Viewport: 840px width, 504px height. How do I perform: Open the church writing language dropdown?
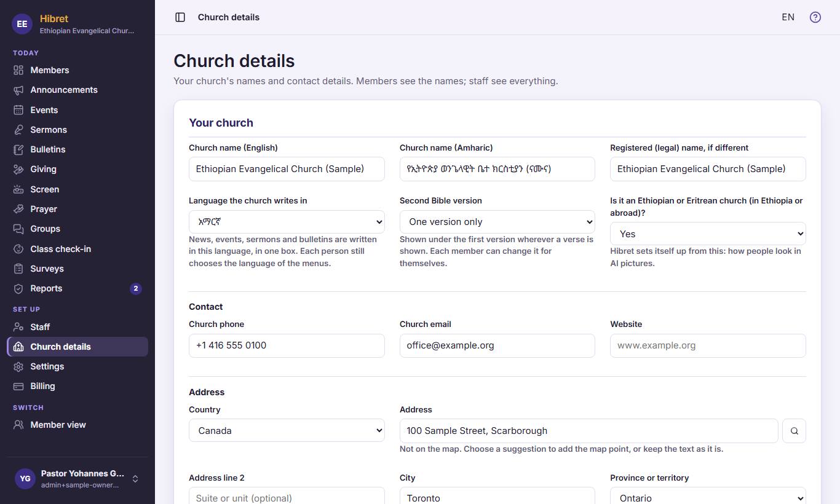(x=287, y=222)
